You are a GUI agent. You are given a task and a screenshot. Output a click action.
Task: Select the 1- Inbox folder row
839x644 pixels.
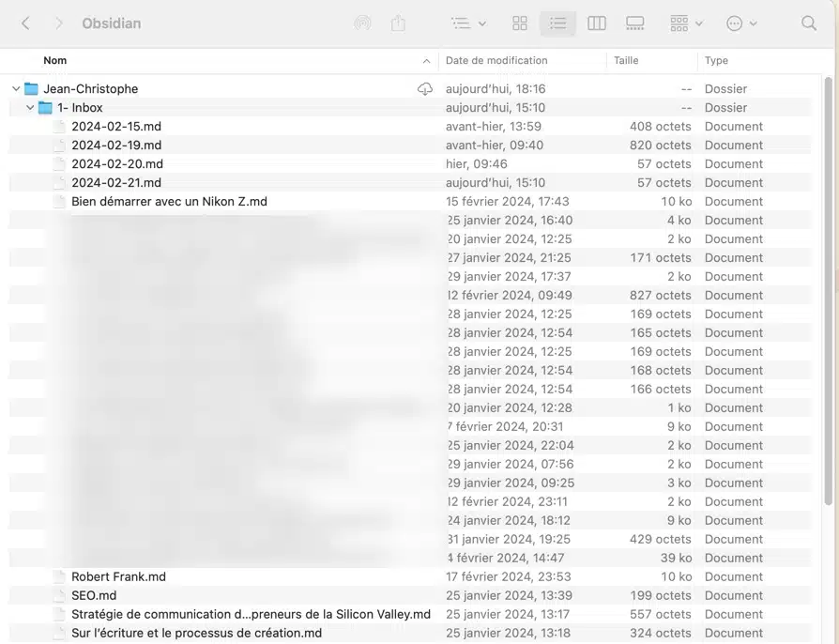(410, 108)
